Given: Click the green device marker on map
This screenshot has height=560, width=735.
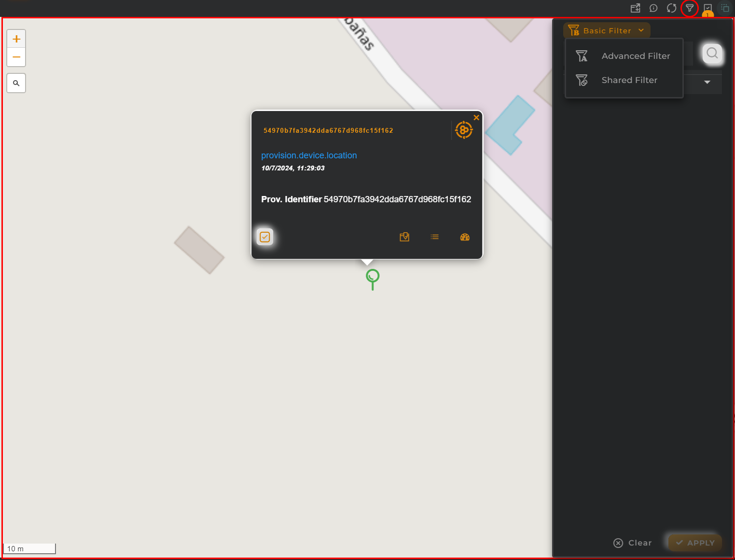Looking at the screenshot, I should (x=373, y=278).
